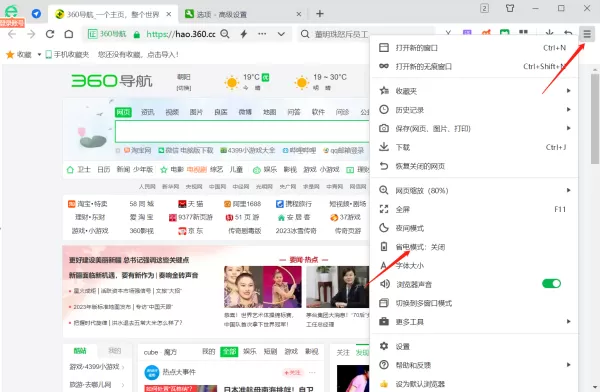Toggle the 浏览器声音 green switch
The width and height of the screenshot is (600, 392).
(x=551, y=284)
